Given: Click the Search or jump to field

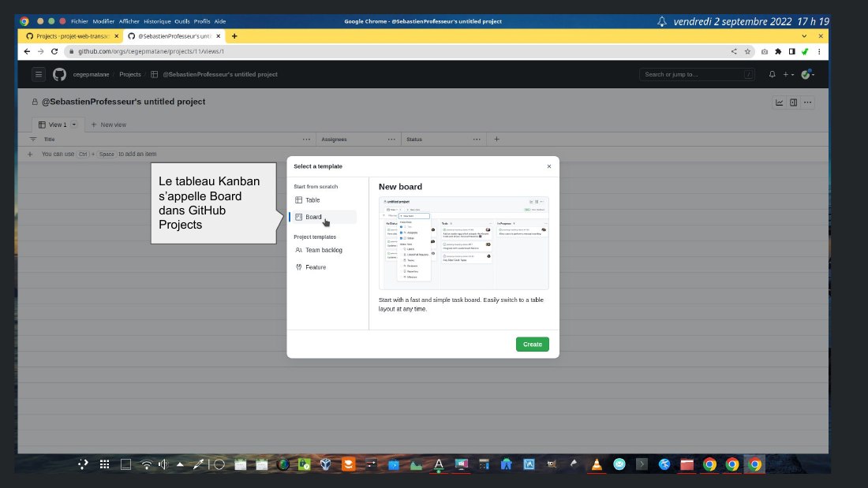Looking at the screenshot, I should point(697,74).
